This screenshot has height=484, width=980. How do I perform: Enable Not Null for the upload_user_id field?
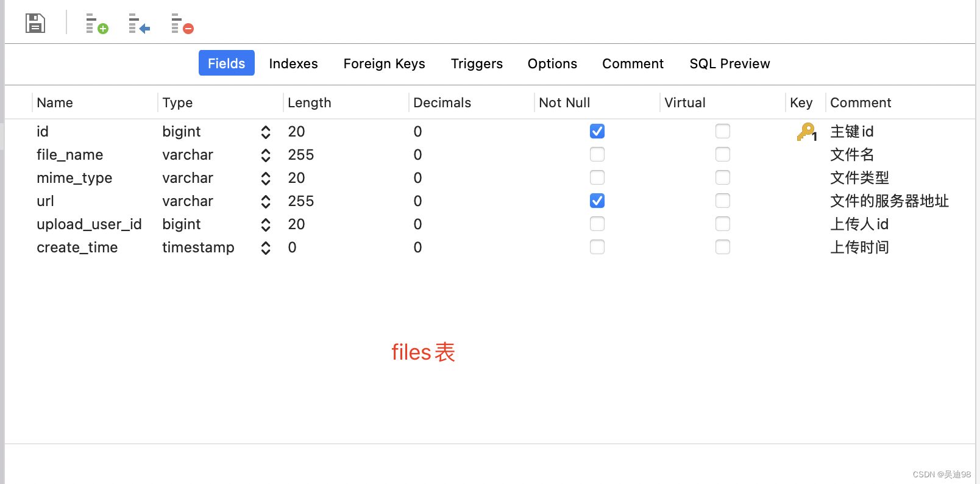[x=597, y=224]
